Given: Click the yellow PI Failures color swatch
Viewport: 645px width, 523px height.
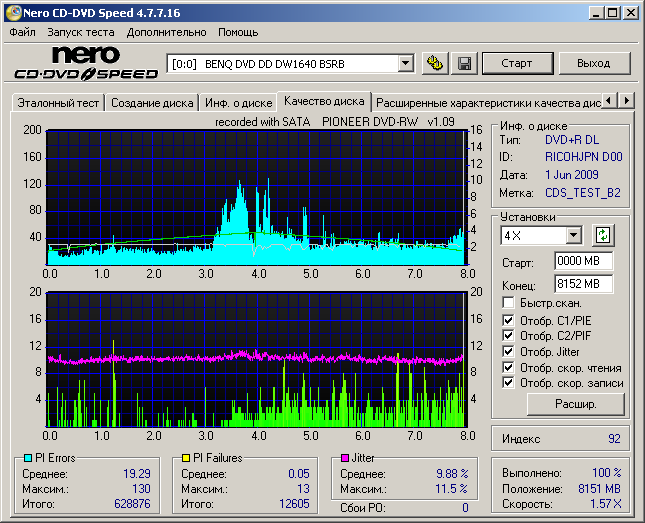Looking at the screenshot, I should pos(186,458).
